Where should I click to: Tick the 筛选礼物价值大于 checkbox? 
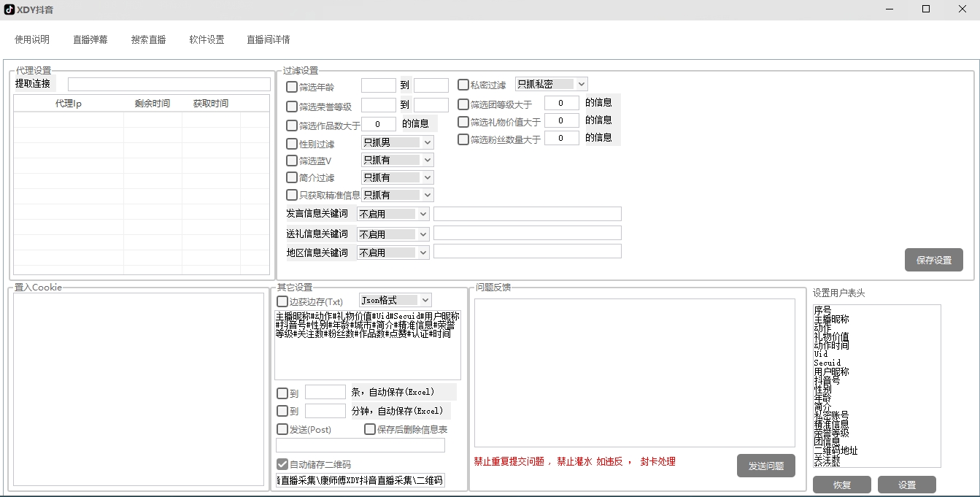(x=463, y=122)
